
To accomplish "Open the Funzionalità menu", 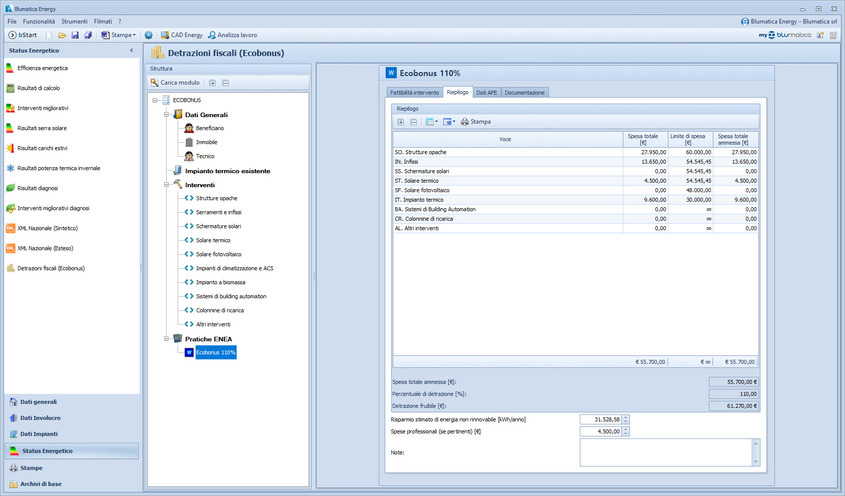I will (x=39, y=22).
